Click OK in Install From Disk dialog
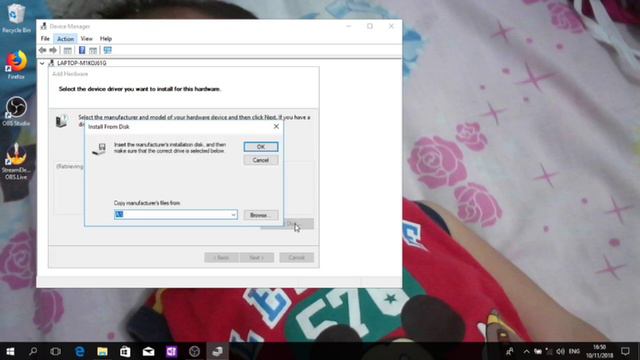640x360 pixels. tap(261, 147)
